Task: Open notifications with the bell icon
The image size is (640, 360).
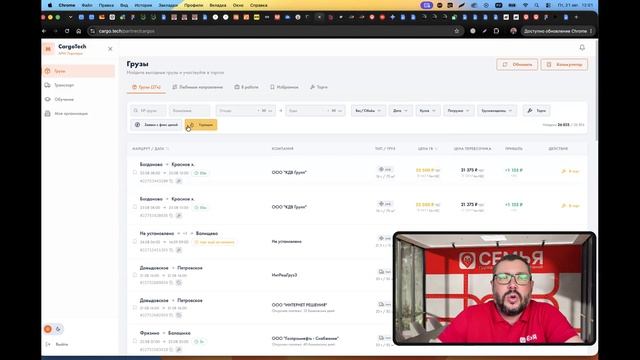Action: pyautogui.click(x=582, y=48)
